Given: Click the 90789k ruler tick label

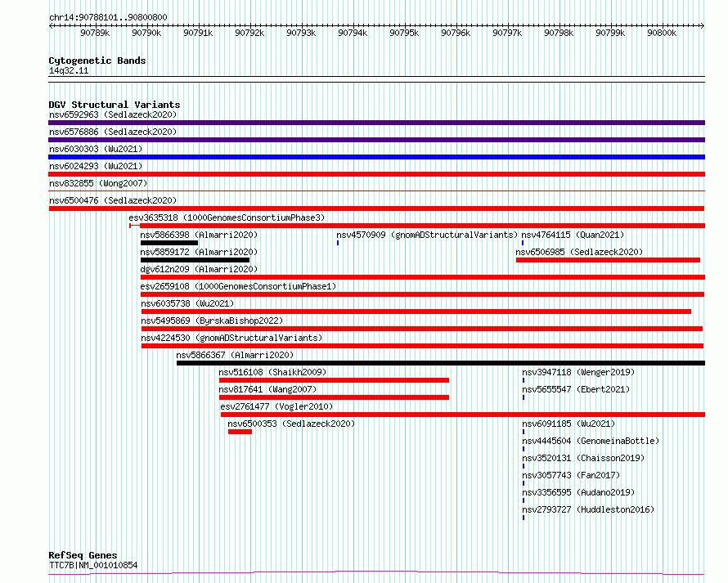Looking at the screenshot, I should (x=95, y=33).
